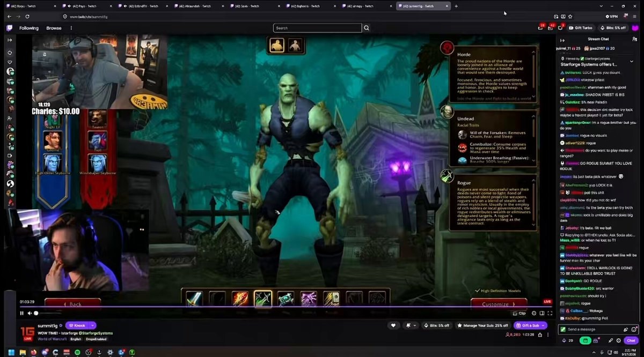Image resolution: width=644 pixels, height=357 pixels.
Task: Select the male body type icon
Action: (277, 46)
